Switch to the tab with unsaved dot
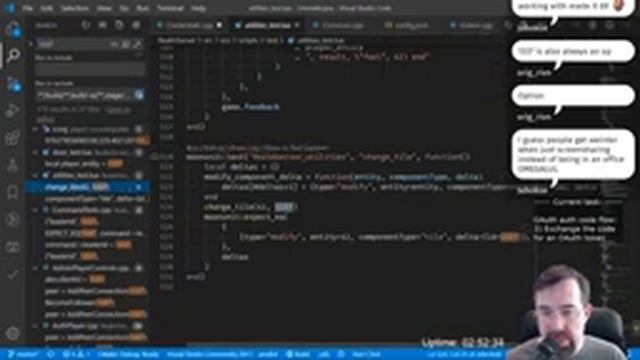This screenshot has width=640, height=360. pyautogui.click(x=189, y=25)
